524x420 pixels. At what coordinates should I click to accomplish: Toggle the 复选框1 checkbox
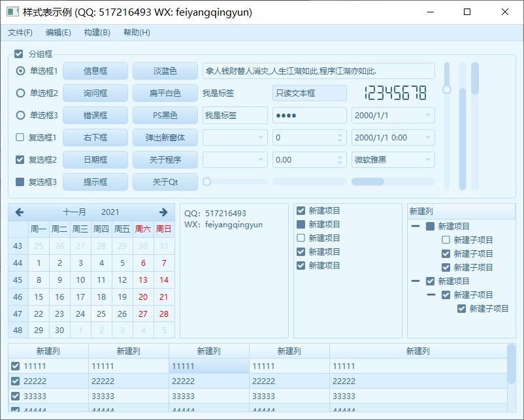coord(20,138)
